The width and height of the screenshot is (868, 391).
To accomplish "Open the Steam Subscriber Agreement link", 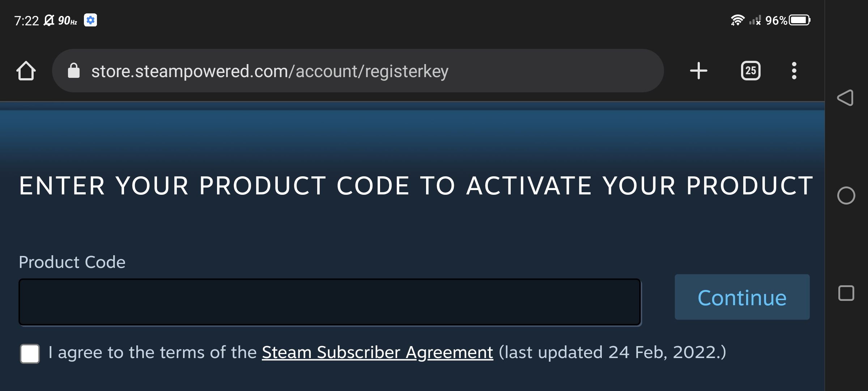I will pos(377,352).
